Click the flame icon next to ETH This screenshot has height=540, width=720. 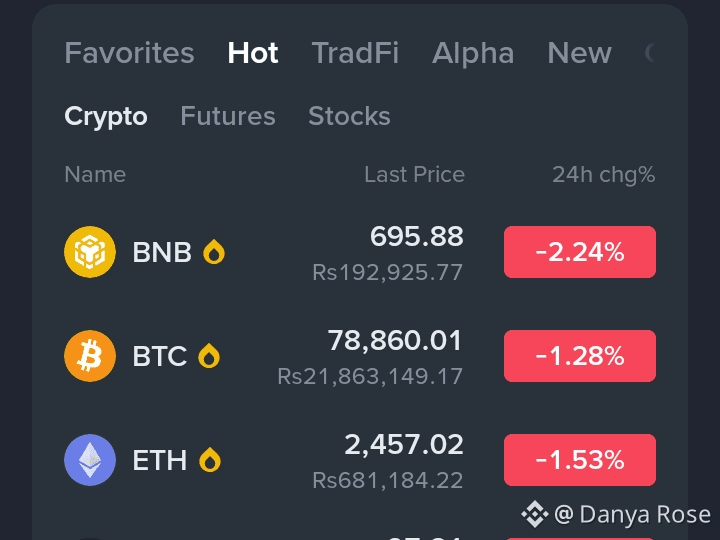(x=210, y=460)
